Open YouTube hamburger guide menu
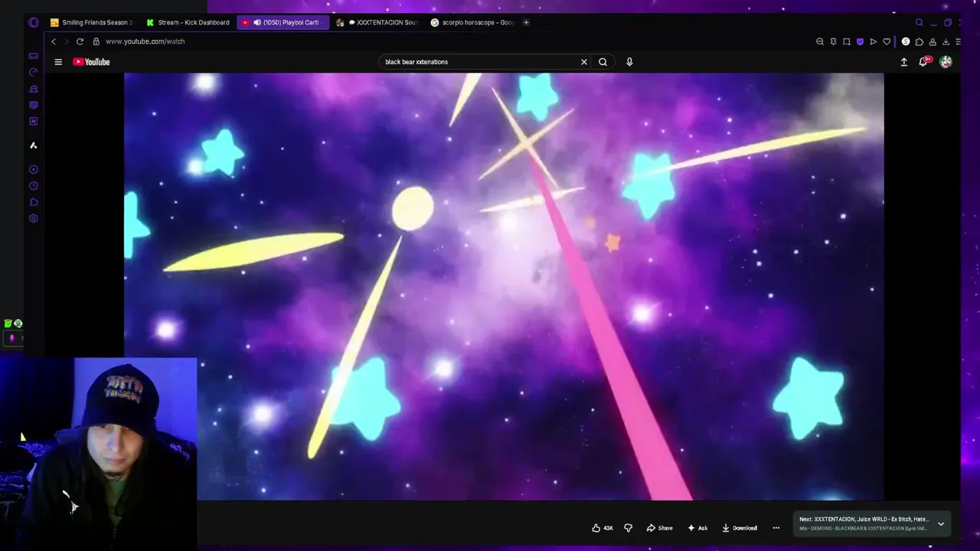Screen dimensions: 980x551 pos(58,62)
